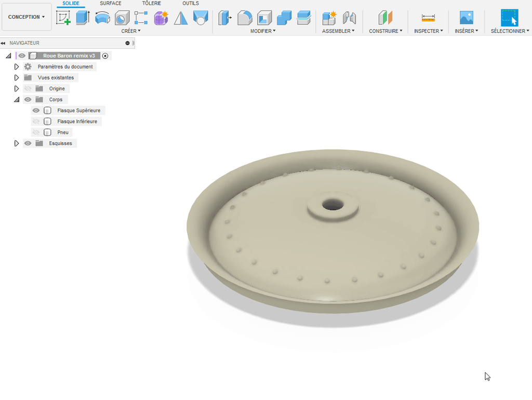The image size is (532, 400).
Task: Click the Insert image icon
Action: 467,18
